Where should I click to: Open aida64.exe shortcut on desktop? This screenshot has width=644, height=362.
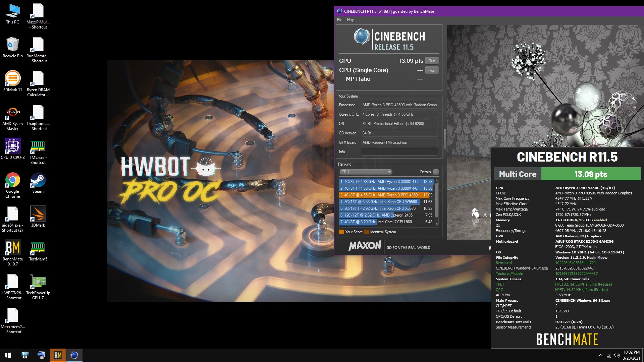tap(12, 219)
